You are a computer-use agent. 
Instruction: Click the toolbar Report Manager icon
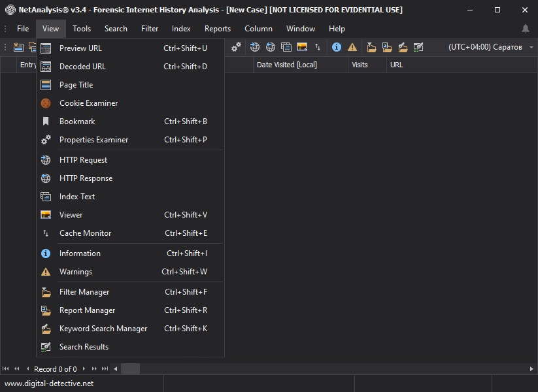(387, 47)
